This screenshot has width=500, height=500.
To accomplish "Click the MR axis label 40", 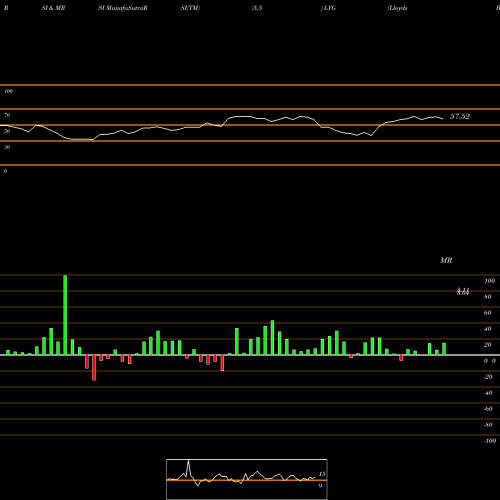I will tap(488, 329).
